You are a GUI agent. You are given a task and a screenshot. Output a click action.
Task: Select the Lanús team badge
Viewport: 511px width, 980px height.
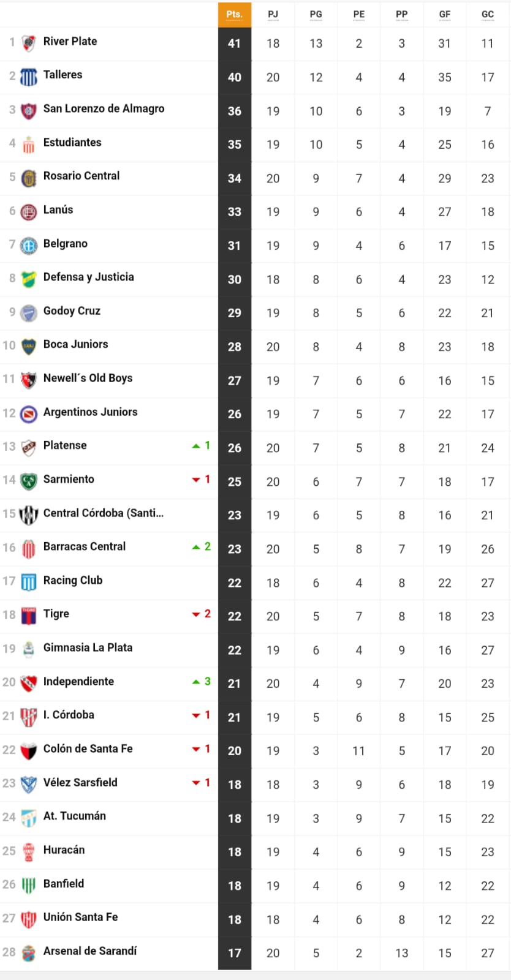tap(29, 209)
